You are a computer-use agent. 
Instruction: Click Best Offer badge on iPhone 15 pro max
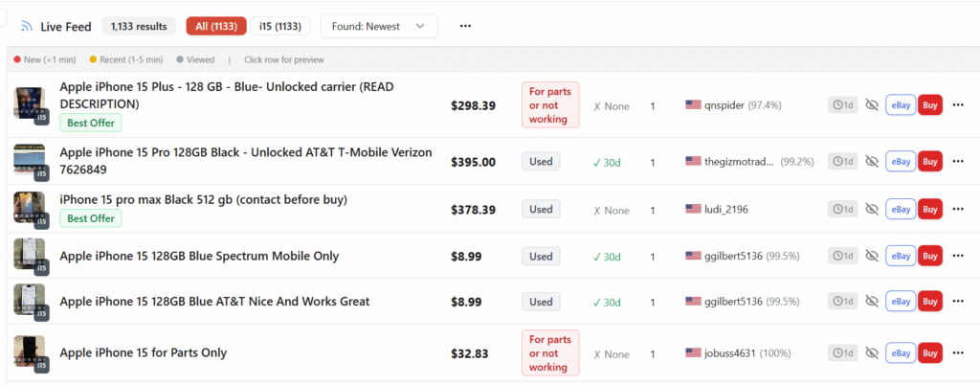(91, 218)
